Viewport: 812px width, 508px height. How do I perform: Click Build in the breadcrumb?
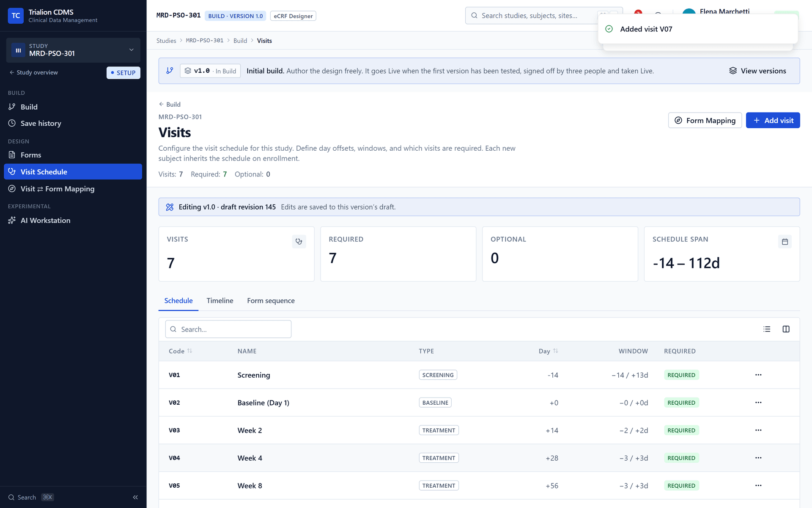pyautogui.click(x=240, y=41)
